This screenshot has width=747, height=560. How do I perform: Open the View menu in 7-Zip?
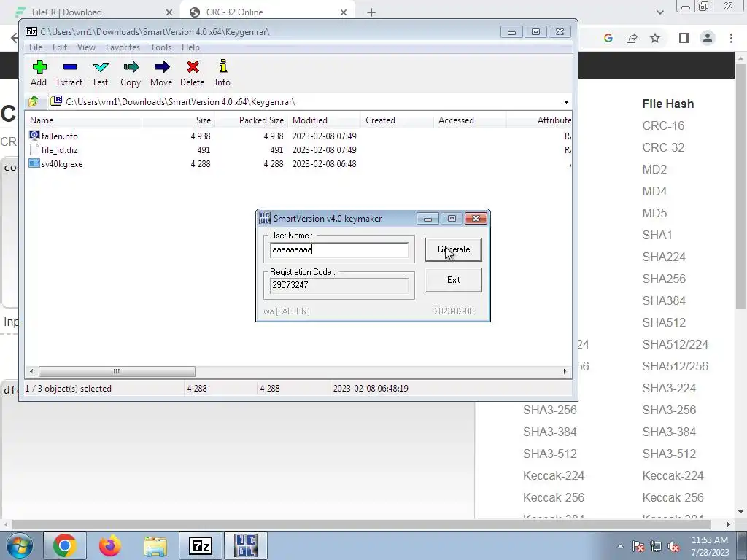[x=86, y=47]
